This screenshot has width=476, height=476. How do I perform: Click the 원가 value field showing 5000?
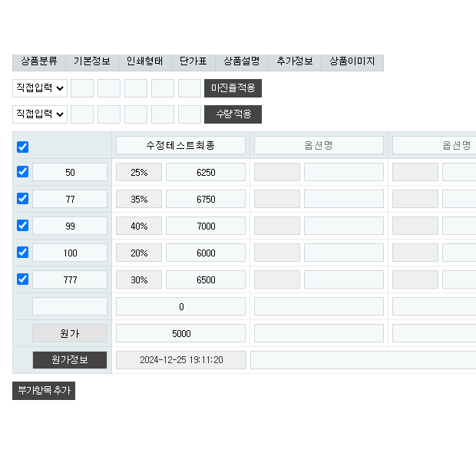(x=181, y=334)
